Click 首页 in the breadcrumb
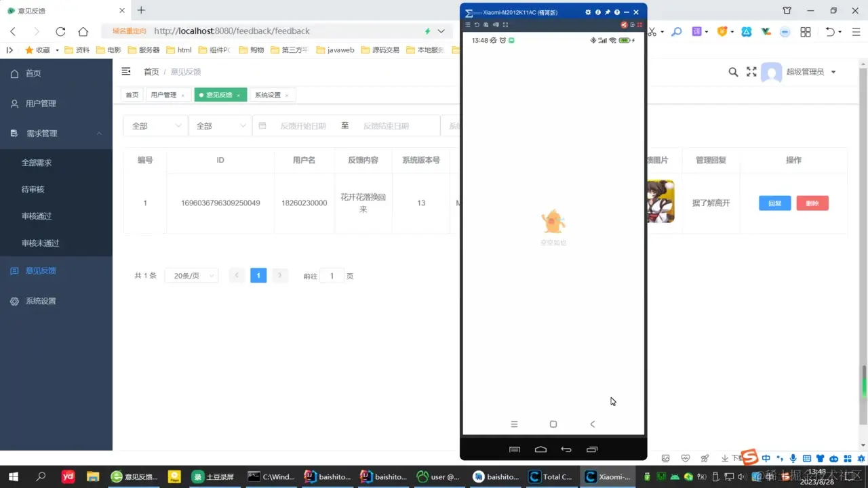The image size is (868, 488). pos(151,72)
